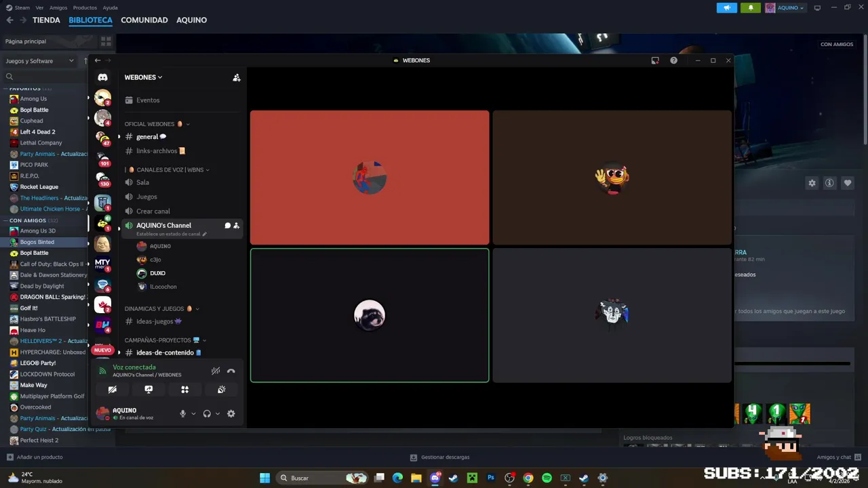Go back in Discord navigation
Screen dimensions: 868x488
point(98,60)
